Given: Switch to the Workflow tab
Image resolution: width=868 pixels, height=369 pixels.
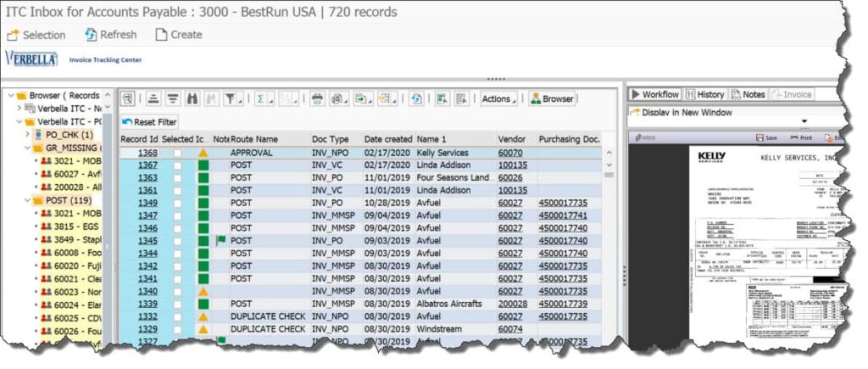Looking at the screenshot, I should click(x=654, y=95).
